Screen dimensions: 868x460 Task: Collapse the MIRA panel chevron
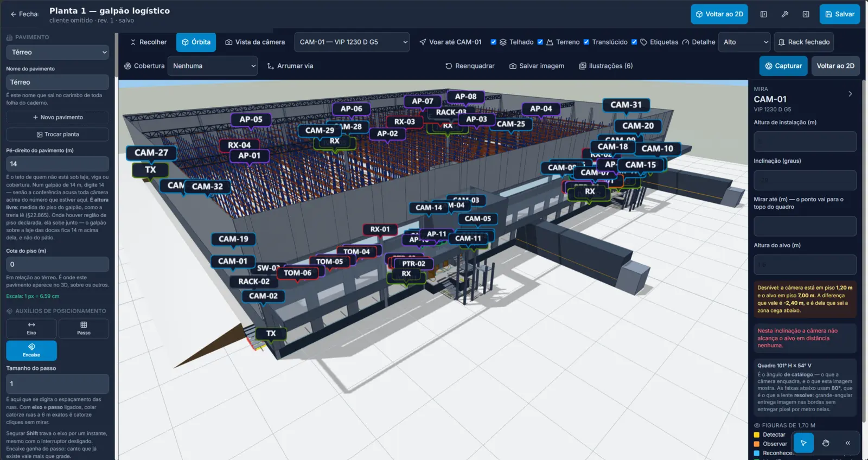point(850,94)
